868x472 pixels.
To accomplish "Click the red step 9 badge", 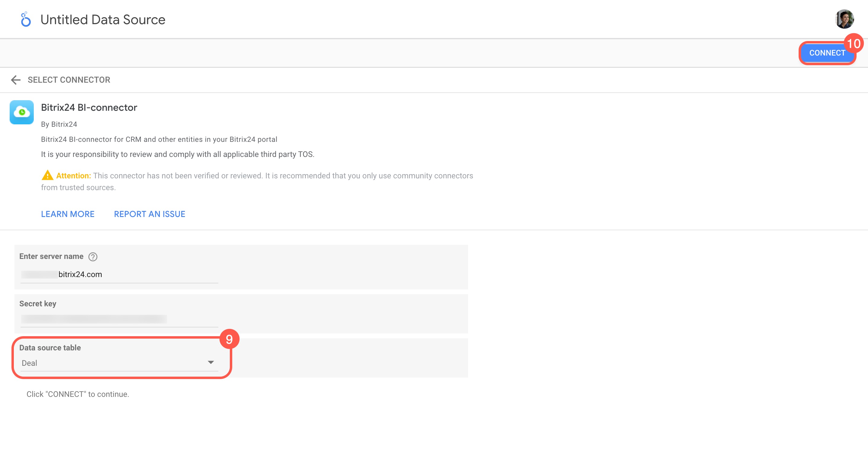I will click(x=229, y=339).
